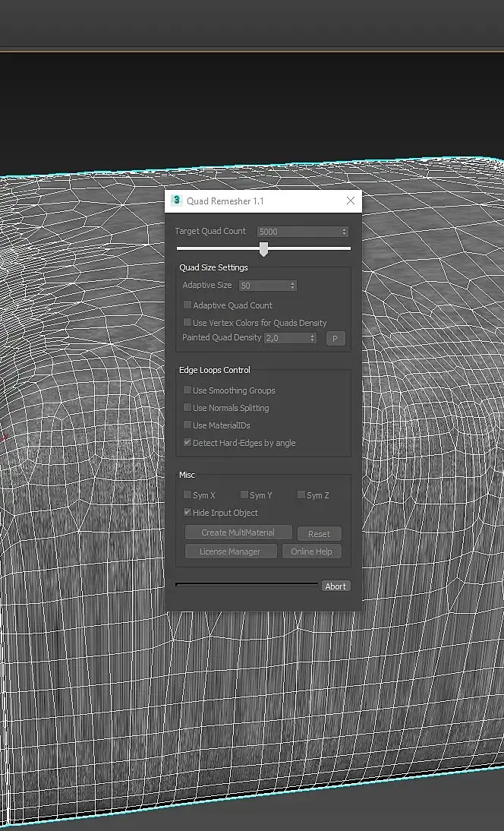Click the Create MultiMaterial button
Image resolution: width=504 pixels, height=831 pixels.
tap(238, 532)
